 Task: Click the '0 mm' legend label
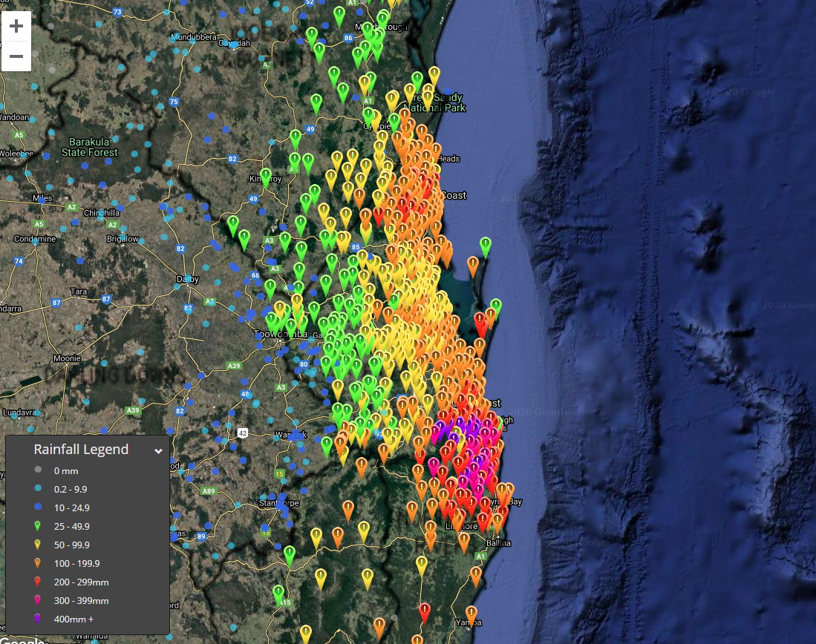(66, 471)
